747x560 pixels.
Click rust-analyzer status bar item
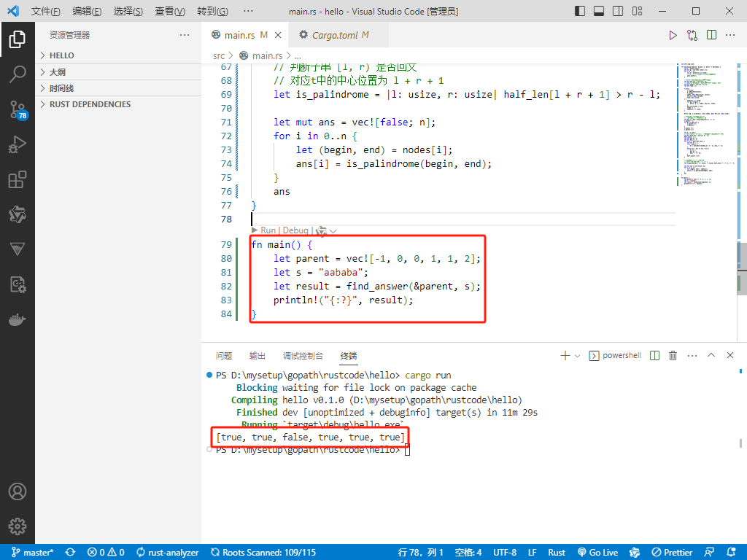click(x=167, y=553)
